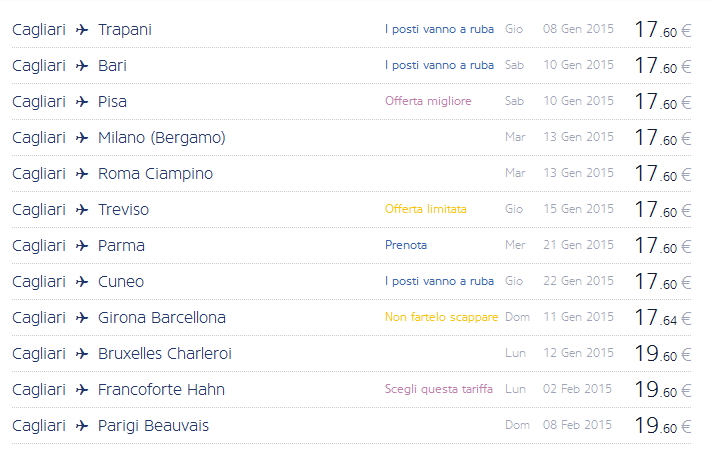Click the plane icon before Roma Ciampino
The height and width of the screenshot is (454, 713).
[82, 174]
